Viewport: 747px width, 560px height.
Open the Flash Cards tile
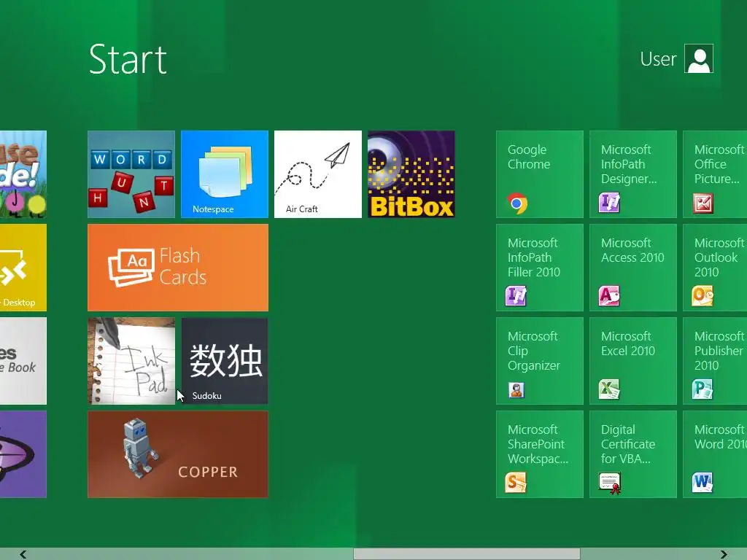[178, 268]
